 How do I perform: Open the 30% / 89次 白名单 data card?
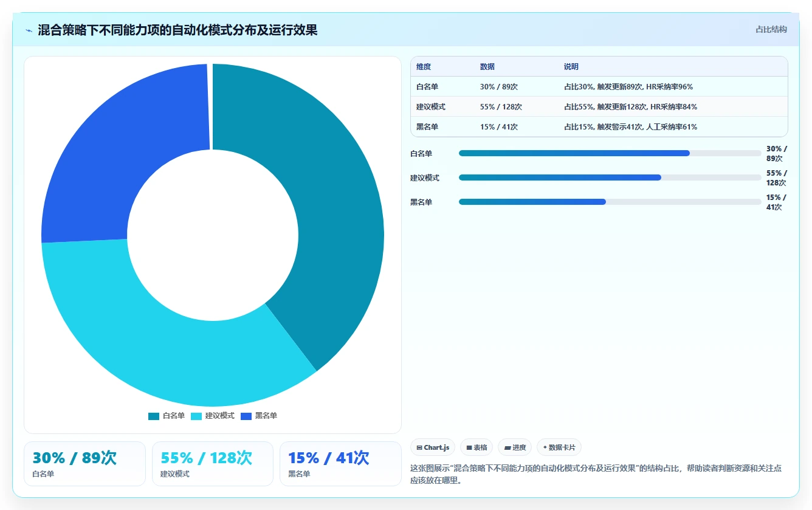(84, 464)
